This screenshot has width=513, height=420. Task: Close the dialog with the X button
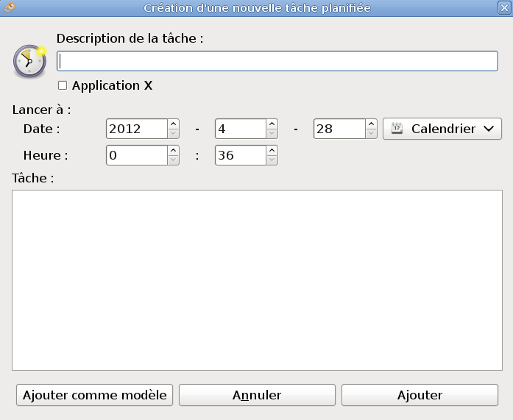coord(504,8)
